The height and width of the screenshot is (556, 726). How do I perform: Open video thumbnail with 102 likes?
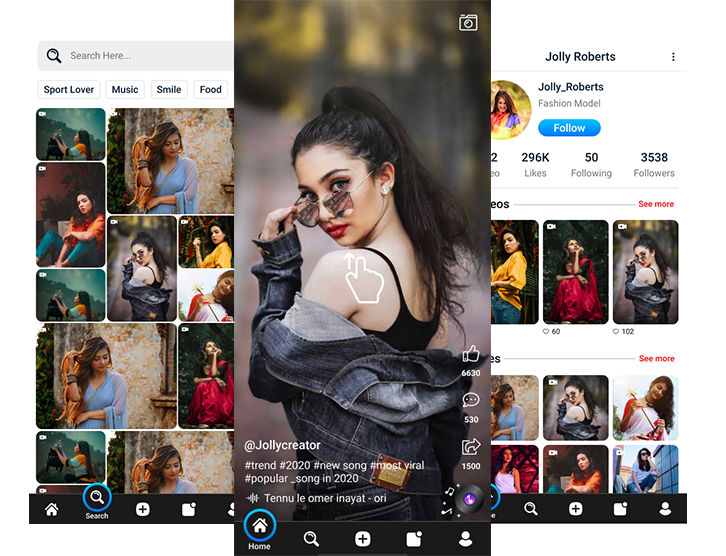click(645, 272)
